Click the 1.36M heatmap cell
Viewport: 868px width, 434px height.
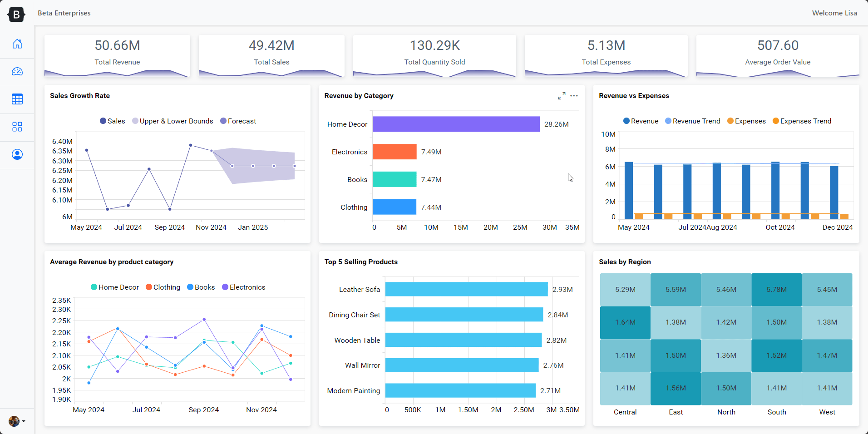(x=726, y=355)
